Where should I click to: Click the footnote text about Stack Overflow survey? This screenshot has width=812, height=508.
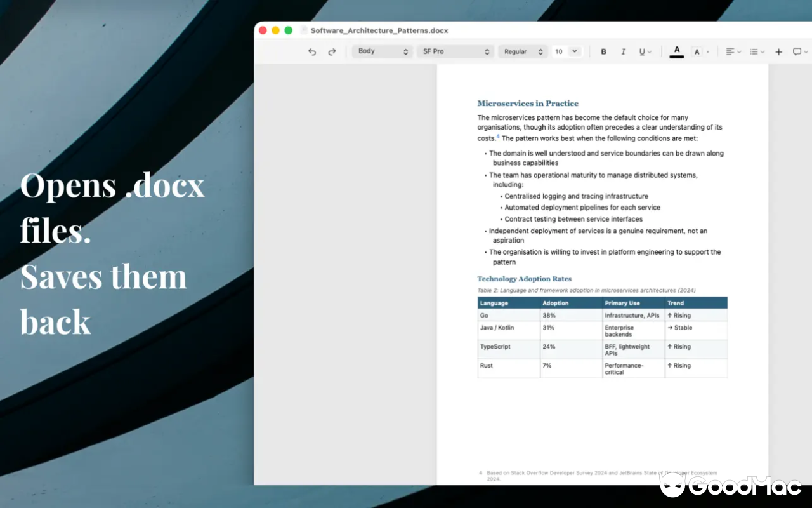[602, 476]
